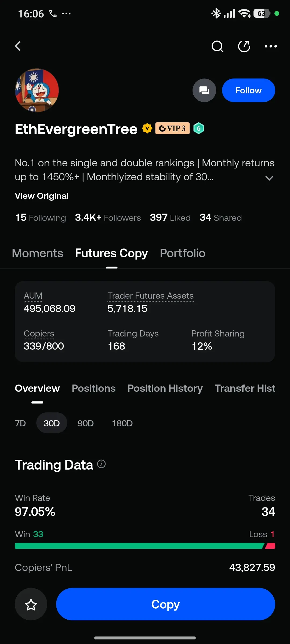This screenshot has height=644, width=290.
Task: Tap the EthEvergreenTree profile avatar
Action: click(37, 90)
